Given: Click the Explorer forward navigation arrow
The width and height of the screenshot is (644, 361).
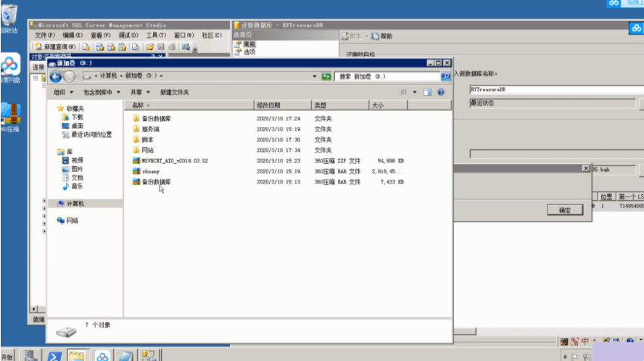Looking at the screenshot, I should 69,76.
